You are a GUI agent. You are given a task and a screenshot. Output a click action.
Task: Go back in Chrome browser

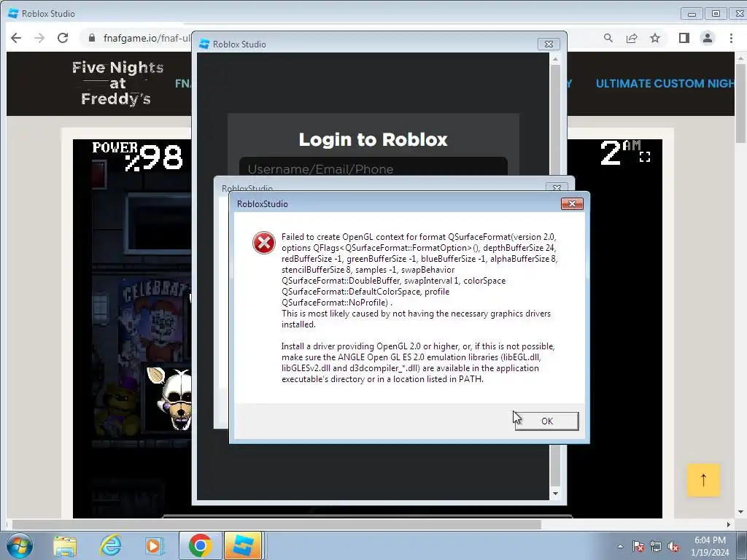(x=16, y=38)
